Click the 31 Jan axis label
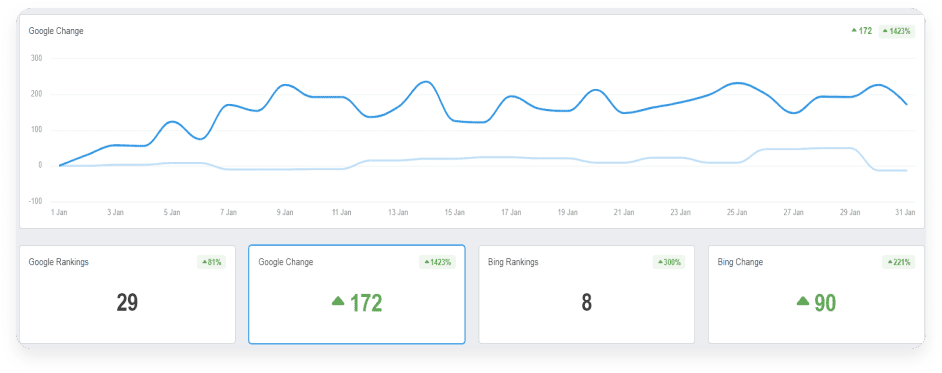Screen dimensions: 942x373 (x=905, y=213)
